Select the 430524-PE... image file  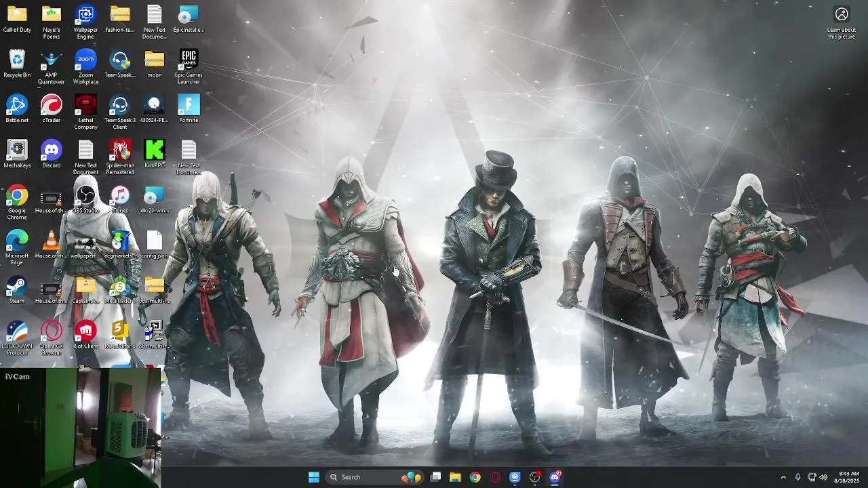155,109
